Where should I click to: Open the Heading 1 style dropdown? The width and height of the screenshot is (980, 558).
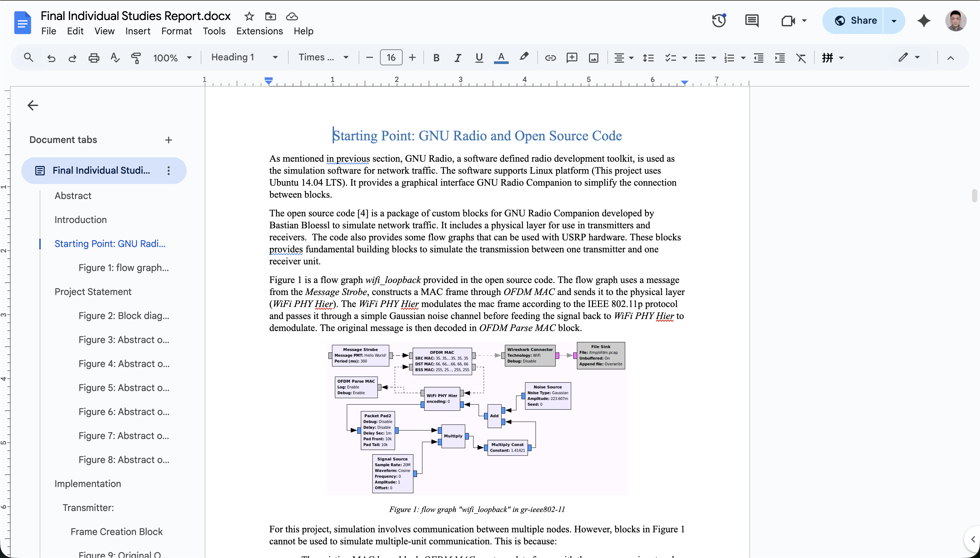(244, 57)
